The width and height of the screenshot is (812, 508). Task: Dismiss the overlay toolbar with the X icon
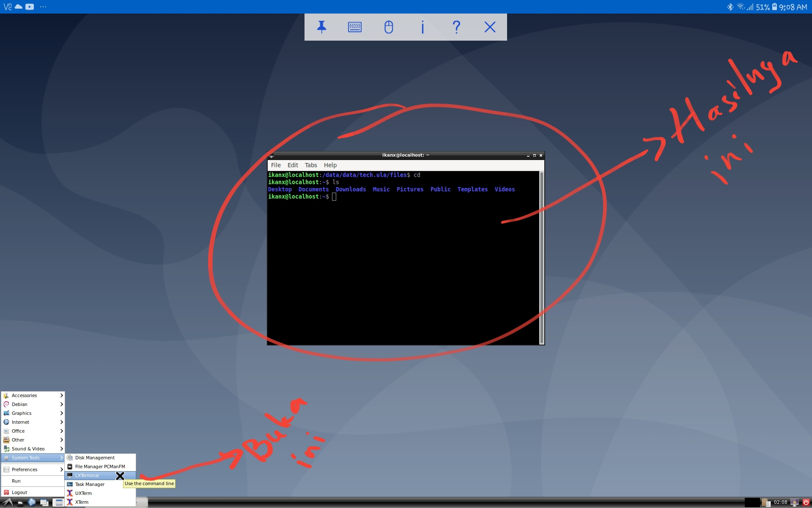pyautogui.click(x=490, y=27)
